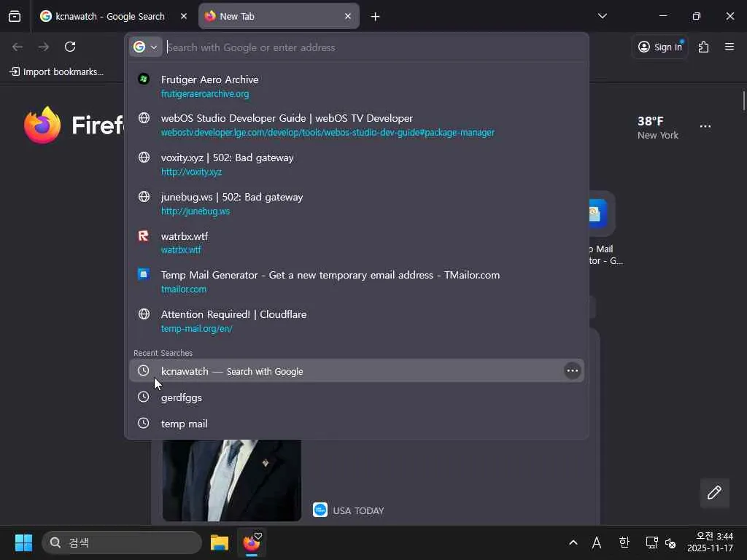The image size is (747, 560).
Task: Click Import bookmarks link
Action: tap(57, 72)
